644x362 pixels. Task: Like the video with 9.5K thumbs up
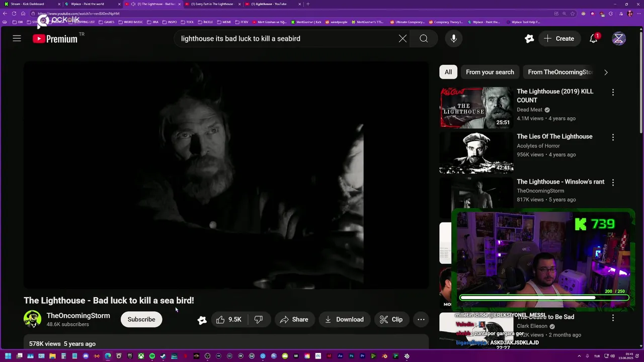pos(229,319)
